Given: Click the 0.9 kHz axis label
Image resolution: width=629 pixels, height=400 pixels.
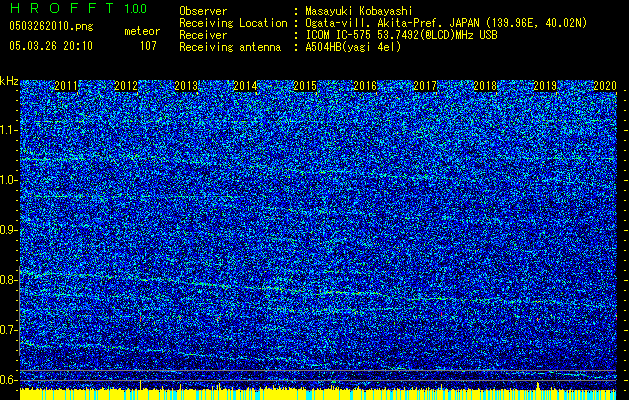Looking at the screenshot, I should point(8,230).
